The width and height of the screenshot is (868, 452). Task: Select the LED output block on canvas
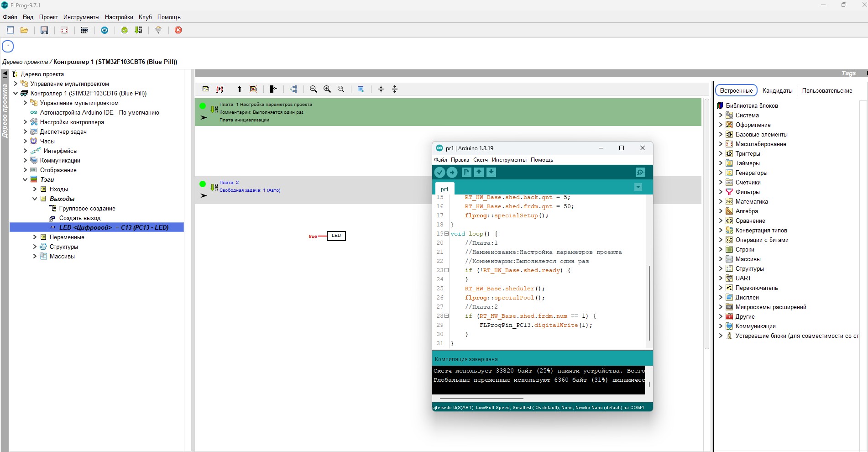(x=336, y=236)
